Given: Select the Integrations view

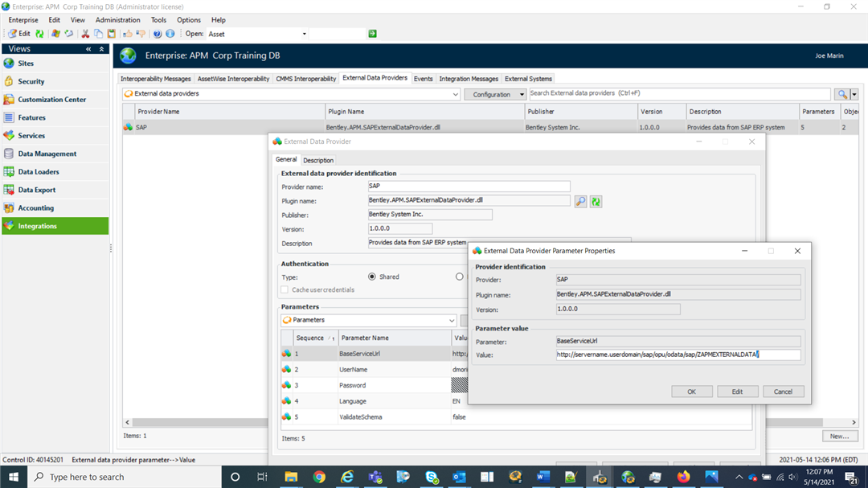Looking at the screenshot, I should point(55,226).
